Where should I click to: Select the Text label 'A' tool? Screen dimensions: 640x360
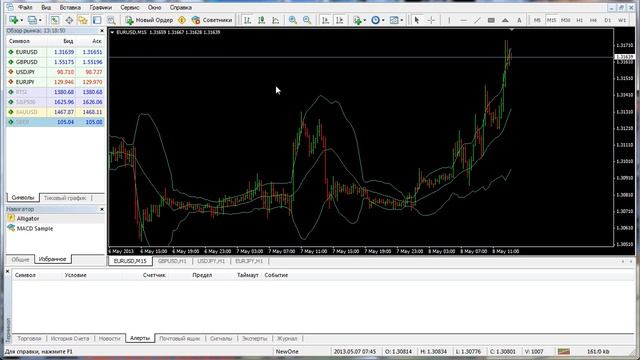click(519, 20)
